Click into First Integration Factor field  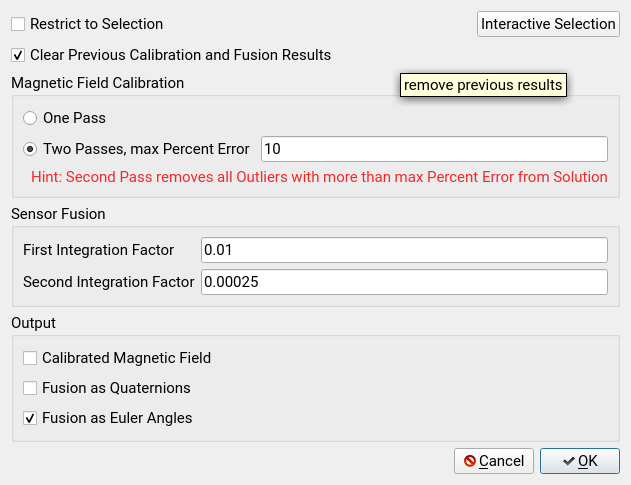click(x=404, y=250)
